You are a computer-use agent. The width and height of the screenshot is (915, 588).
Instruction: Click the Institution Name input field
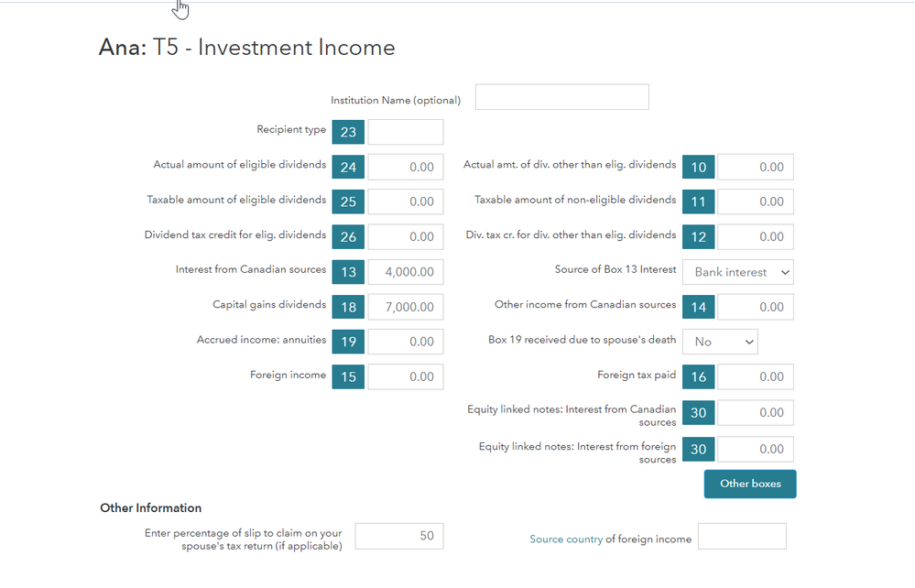point(561,97)
